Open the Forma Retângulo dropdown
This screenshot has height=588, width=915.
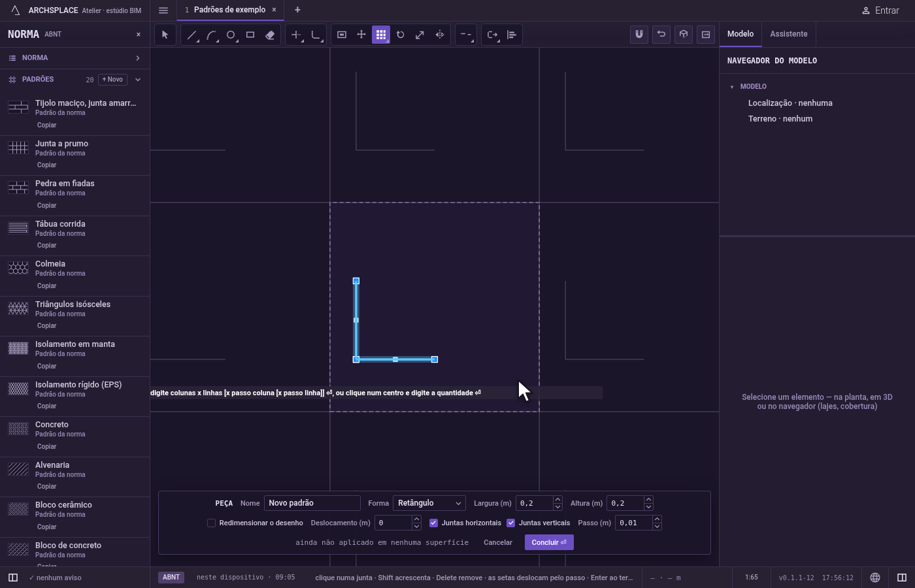tap(429, 503)
